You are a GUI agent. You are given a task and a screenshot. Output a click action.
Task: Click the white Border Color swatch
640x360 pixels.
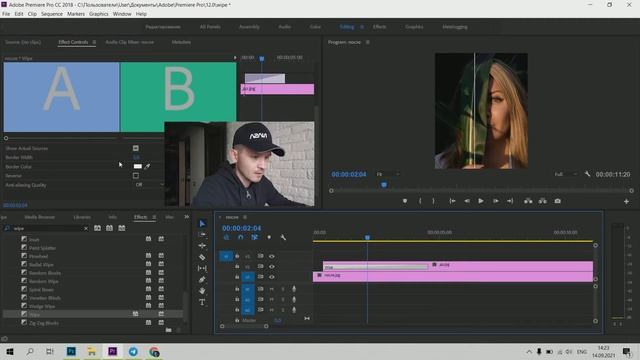(x=138, y=166)
